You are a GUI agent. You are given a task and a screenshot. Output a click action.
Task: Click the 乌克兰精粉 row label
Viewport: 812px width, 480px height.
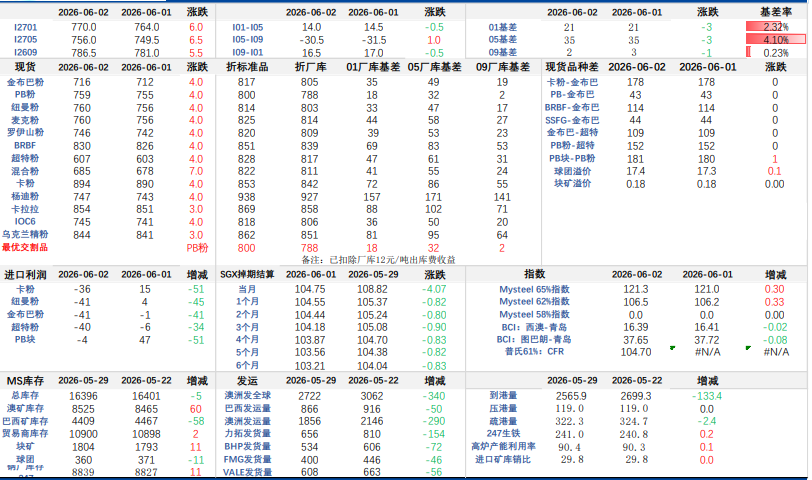tap(25, 235)
